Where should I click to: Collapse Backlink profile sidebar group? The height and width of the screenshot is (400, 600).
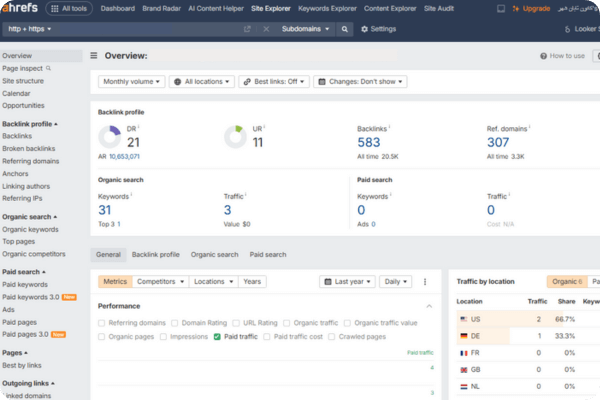(x=29, y=124)
